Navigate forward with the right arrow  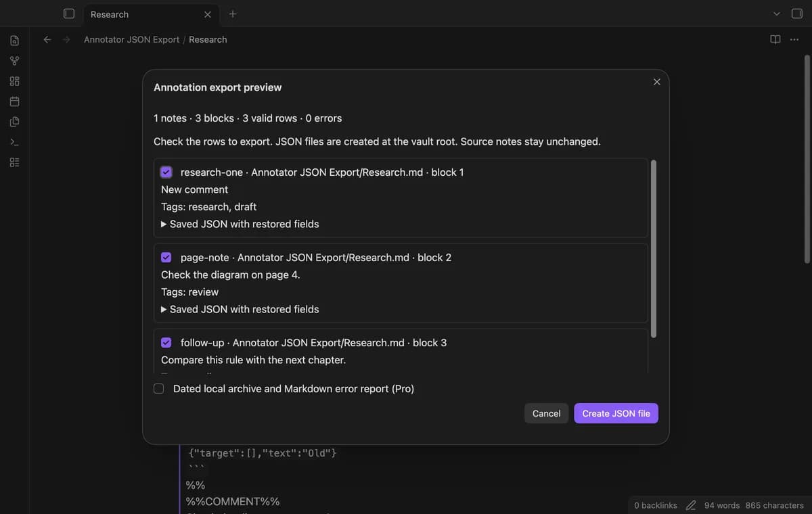pyautogui.click(x=66, y=39)
